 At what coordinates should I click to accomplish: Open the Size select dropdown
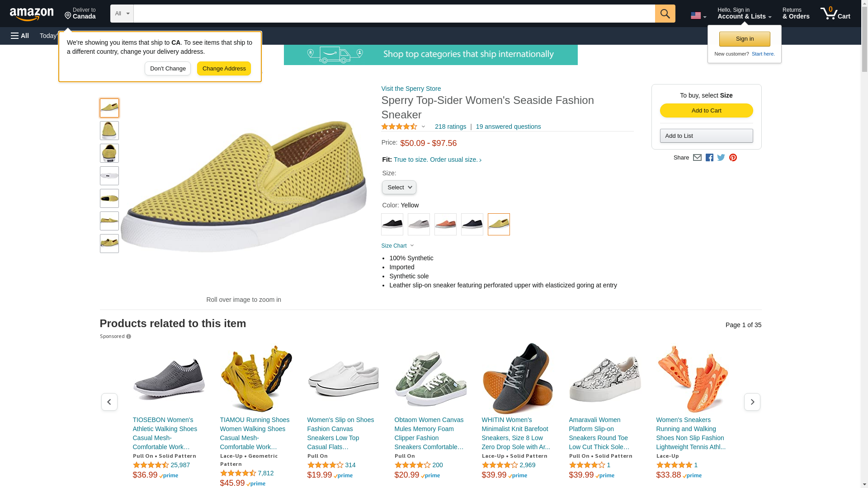(399, 188)
